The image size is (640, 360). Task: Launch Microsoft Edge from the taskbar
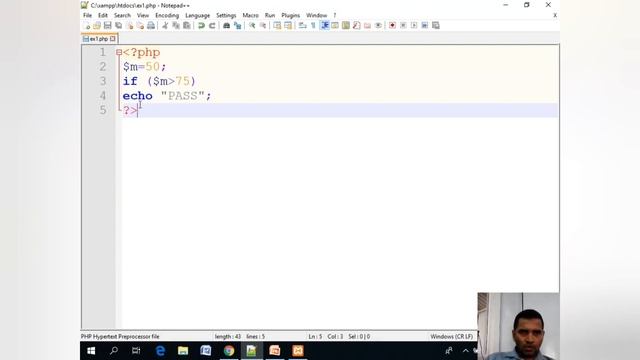160,351
